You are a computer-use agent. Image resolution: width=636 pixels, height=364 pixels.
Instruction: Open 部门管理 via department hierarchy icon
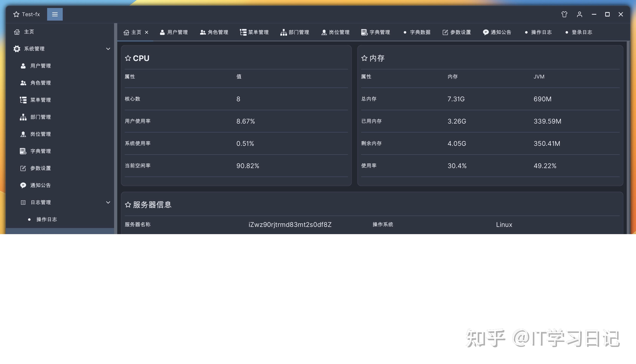tap(23, 117)
